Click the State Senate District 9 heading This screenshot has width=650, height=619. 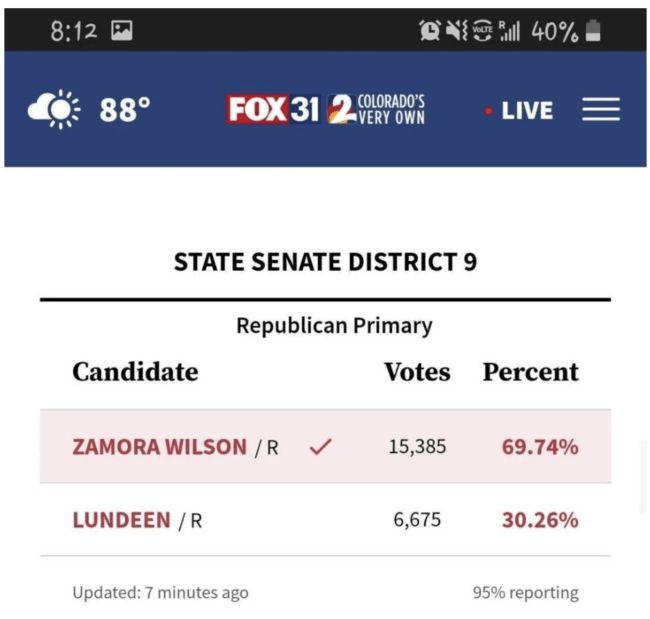pyautogui.click(x=325, y=262)
